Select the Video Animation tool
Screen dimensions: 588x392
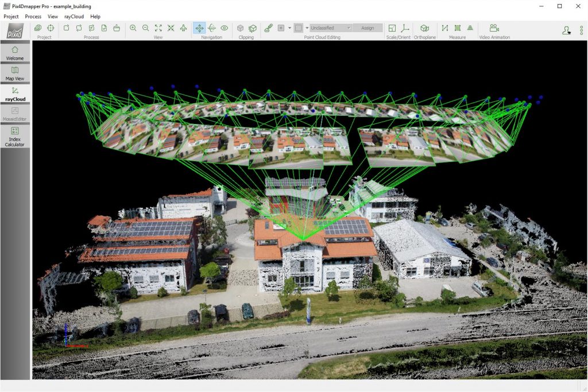[x=493, y=28]
